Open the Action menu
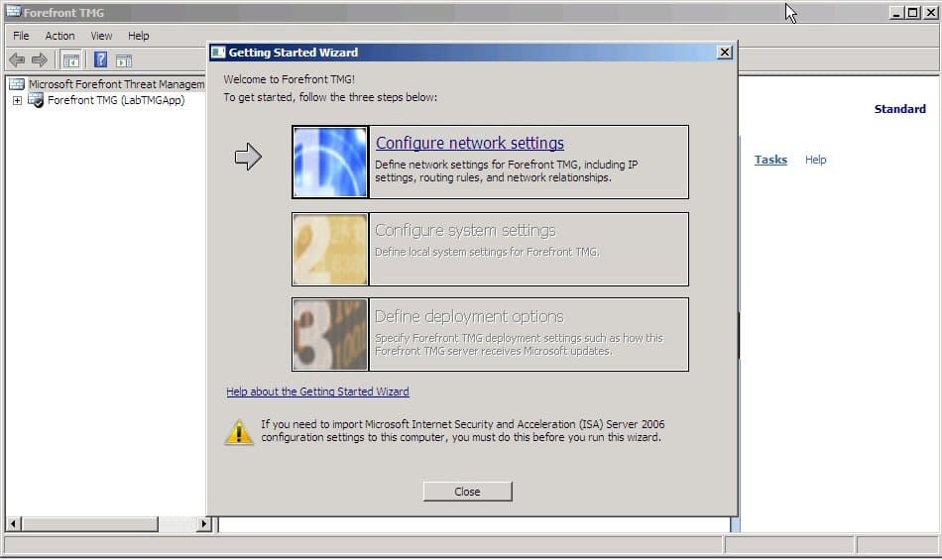 (x=60, y=36)
